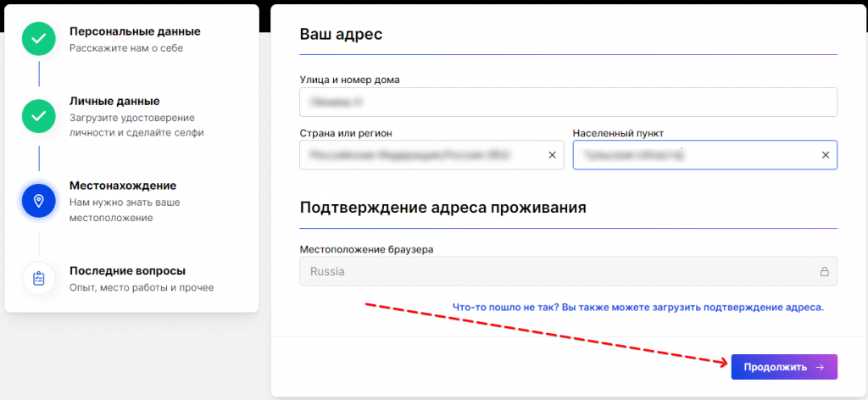Go to the Персональные данные step title
The width and height of the screenshot is (868, 400).
(x=135, y=31)
